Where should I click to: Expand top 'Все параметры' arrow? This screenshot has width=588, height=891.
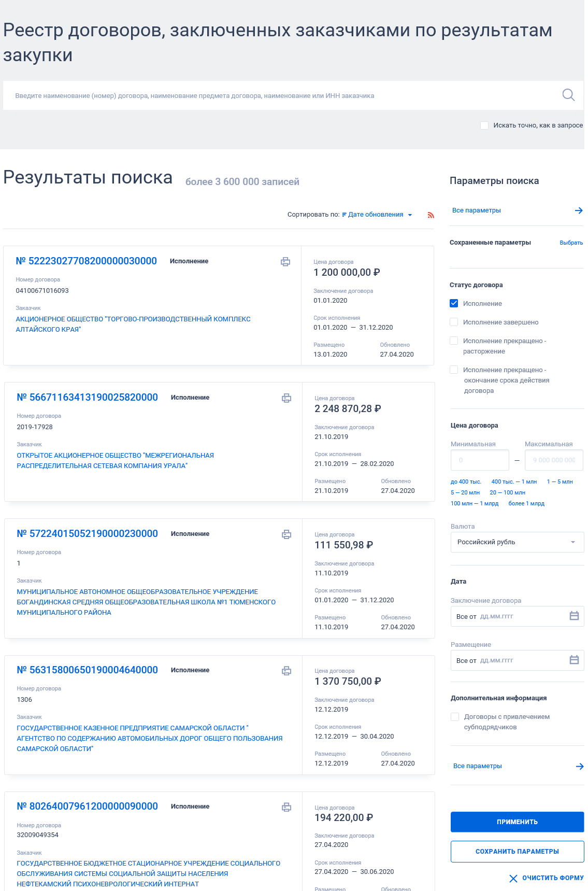coord(579,210)
